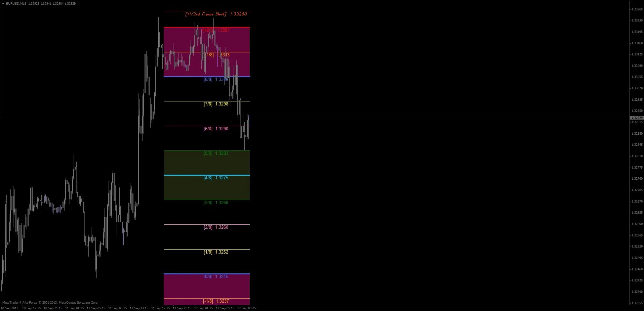
Task: Select the [7/8] 1.3298 level label
Action: pos(216,104)
